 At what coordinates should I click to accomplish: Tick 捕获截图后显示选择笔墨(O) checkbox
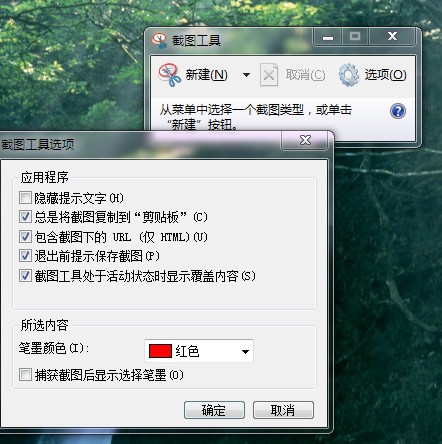(25, 375)
